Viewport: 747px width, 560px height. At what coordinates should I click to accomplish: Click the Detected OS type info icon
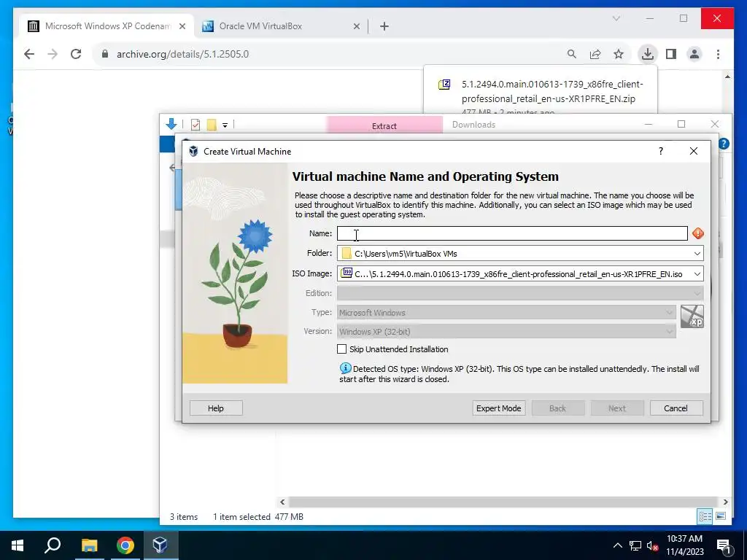point(345,368)
